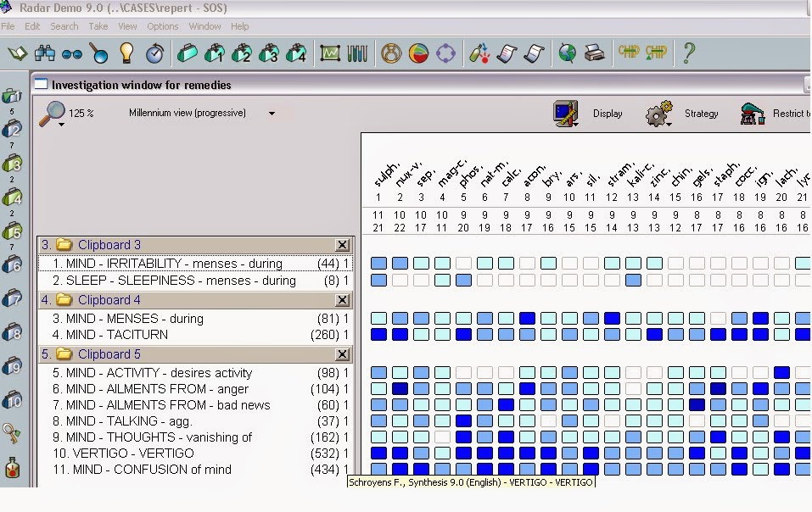Click the light bulb icon
The image size is (812, 512).
tap(126, 53)
